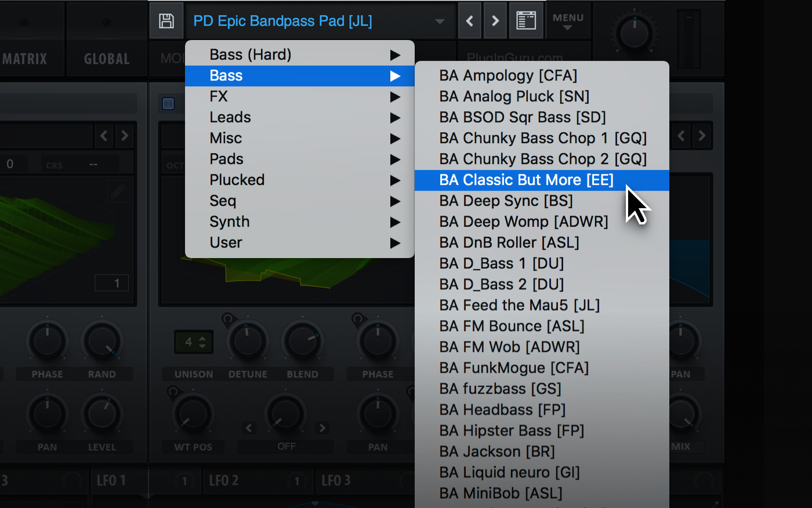Click the floppy disk save preset icon
812x508 pixels.
[166, 21]
